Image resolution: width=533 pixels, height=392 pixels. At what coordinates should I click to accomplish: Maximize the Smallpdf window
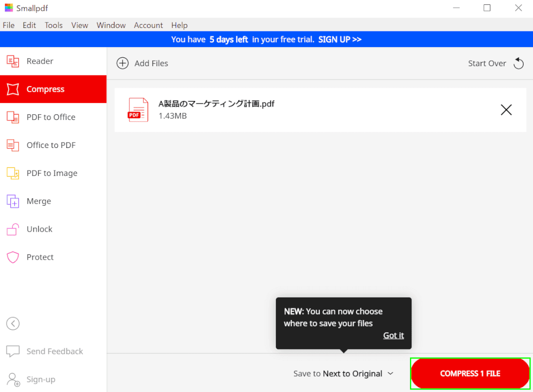487,8
